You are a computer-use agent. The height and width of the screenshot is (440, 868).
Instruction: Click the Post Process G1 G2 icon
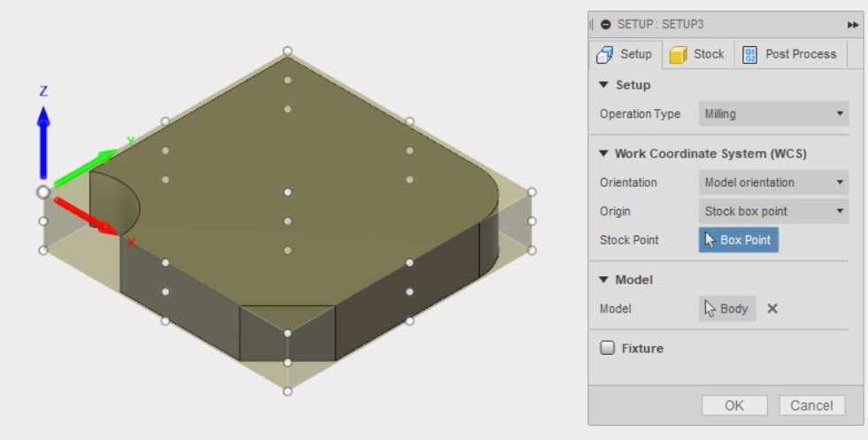click(x=749, y=55)
